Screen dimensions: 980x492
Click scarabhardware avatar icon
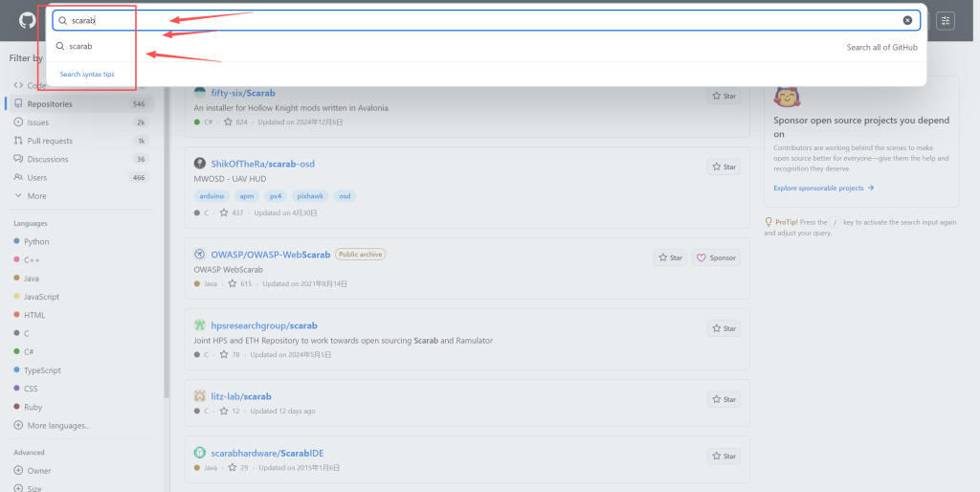point(199,453)
